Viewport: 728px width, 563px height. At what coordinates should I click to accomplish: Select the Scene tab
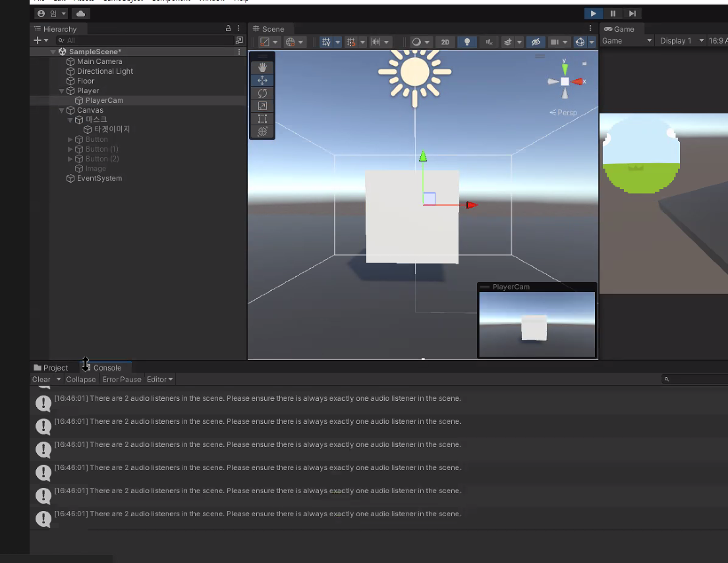tap(268, 29)
